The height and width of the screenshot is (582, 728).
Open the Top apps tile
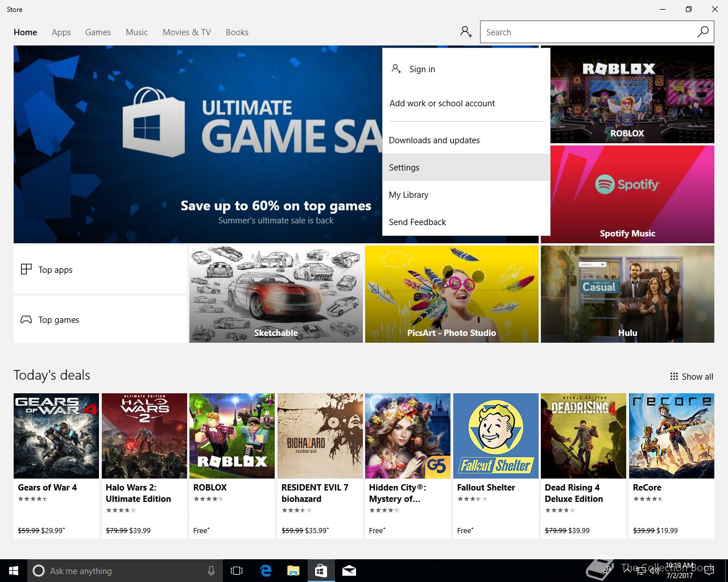(x=100, y=269)
